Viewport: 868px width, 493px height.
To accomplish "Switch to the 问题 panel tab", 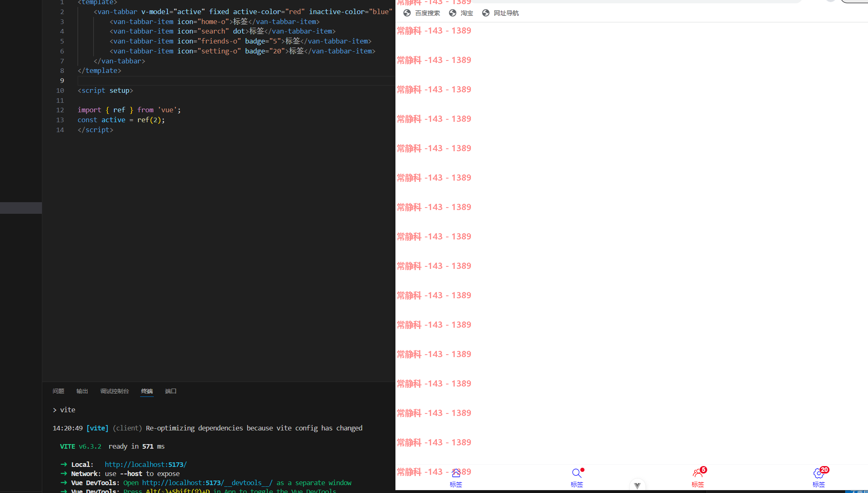I will click(x=58, y=391).
